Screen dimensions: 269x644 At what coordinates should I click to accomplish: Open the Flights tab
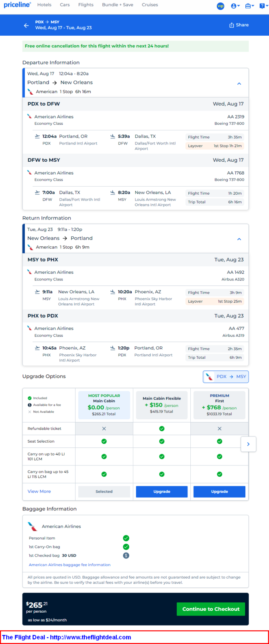(x=86, y=5)
